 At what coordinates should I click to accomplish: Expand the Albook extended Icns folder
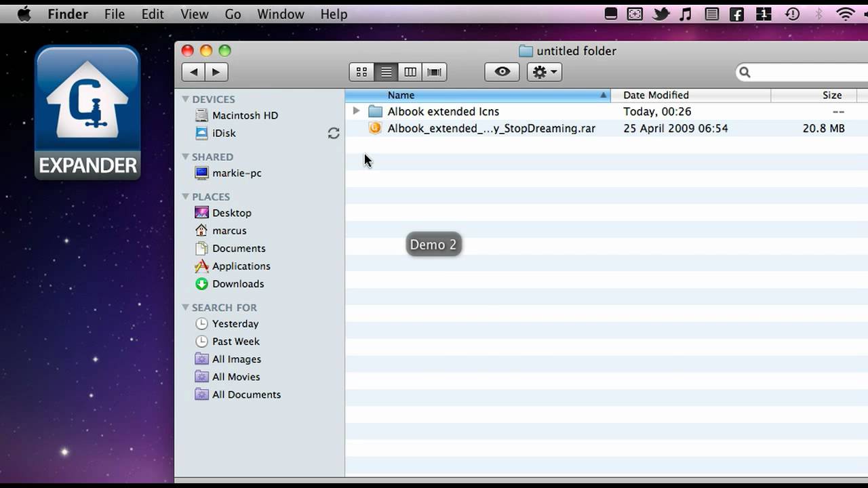(356, 111)
